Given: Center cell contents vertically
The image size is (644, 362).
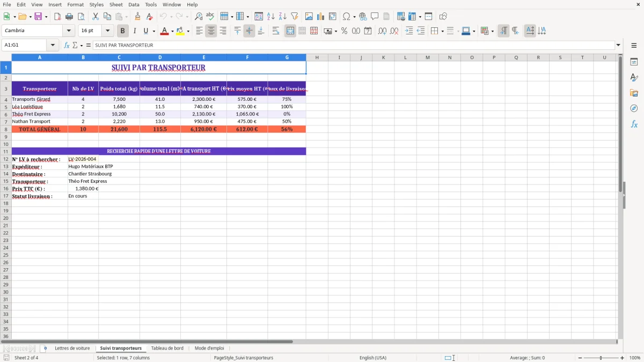Looking at the screenshot, I should click(x=249, y=31).
